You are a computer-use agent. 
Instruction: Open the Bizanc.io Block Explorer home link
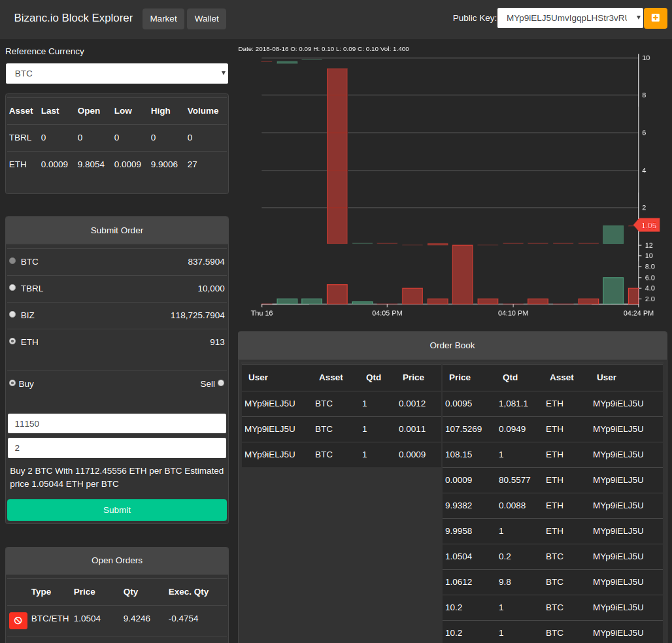pos(73,18)
